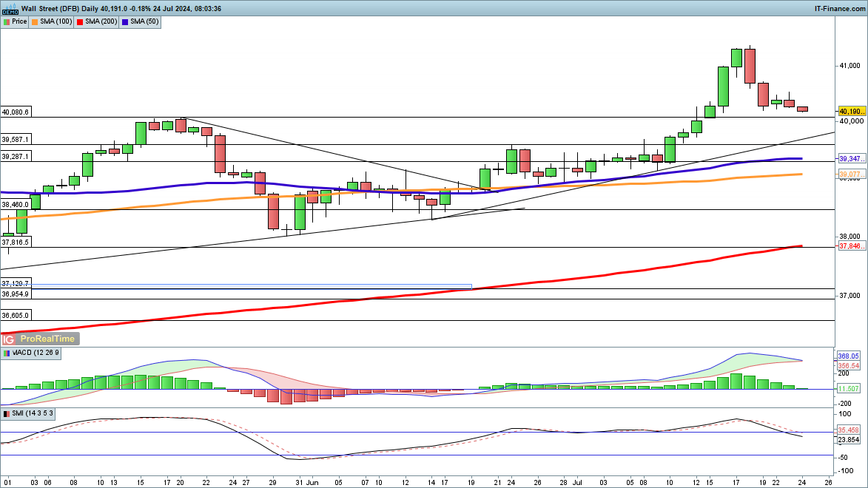The height and width of the screenshot is (488, 868).
Task: Click the MACD indicator icon in lower panel
Action: click(x=7, y=353)
